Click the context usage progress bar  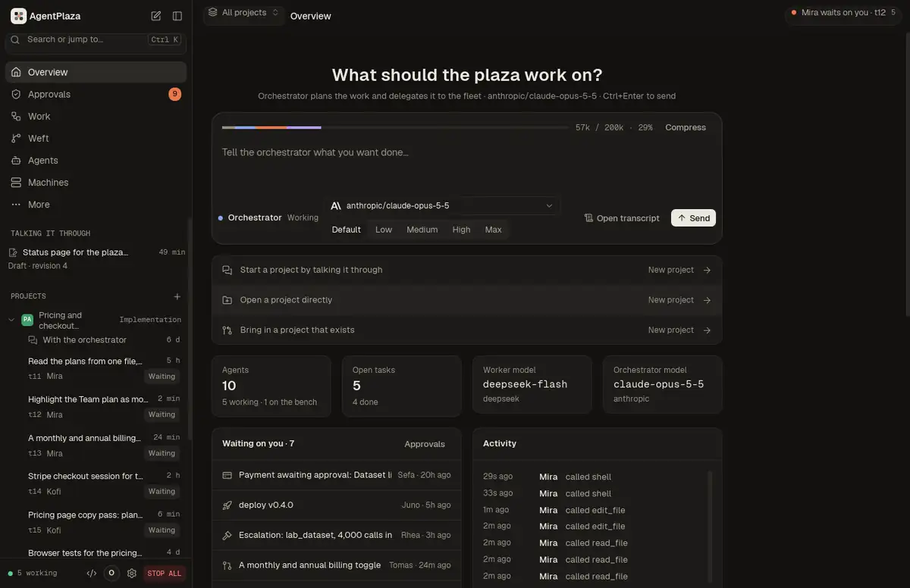(x=395, y=127)
